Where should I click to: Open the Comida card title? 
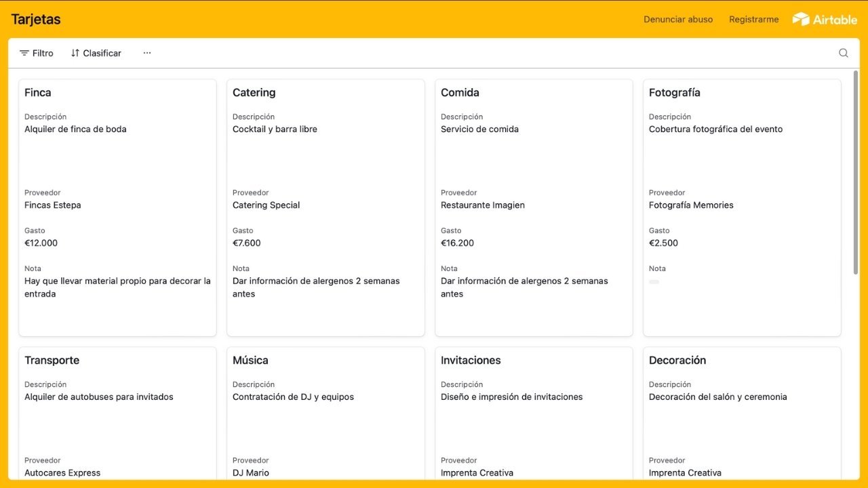[460, 93]
